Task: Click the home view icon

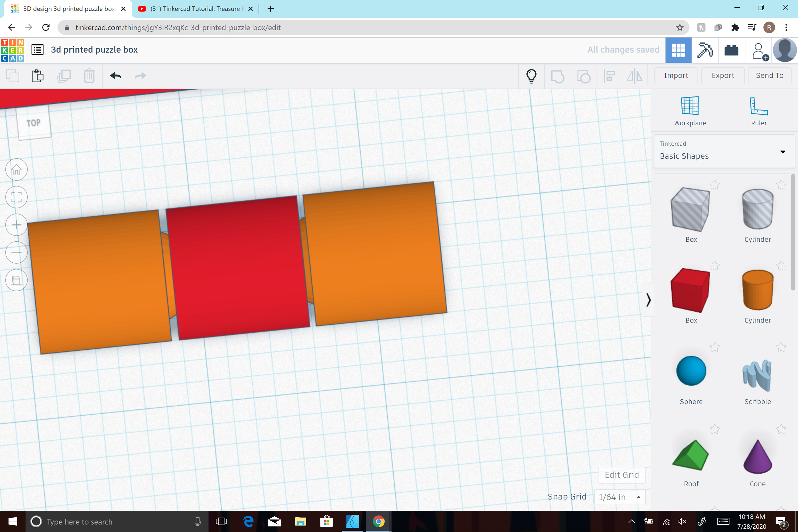Action: [16, 169]
